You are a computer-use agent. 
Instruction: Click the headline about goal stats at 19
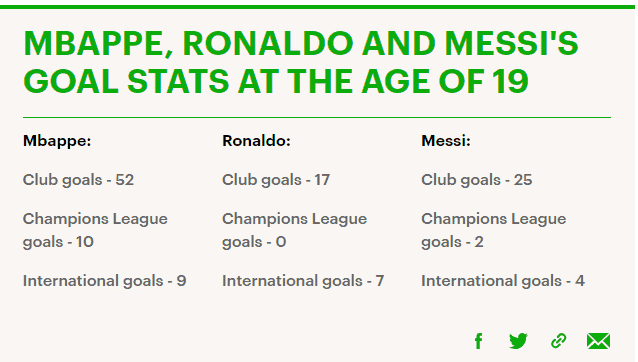tap(300, 62)
